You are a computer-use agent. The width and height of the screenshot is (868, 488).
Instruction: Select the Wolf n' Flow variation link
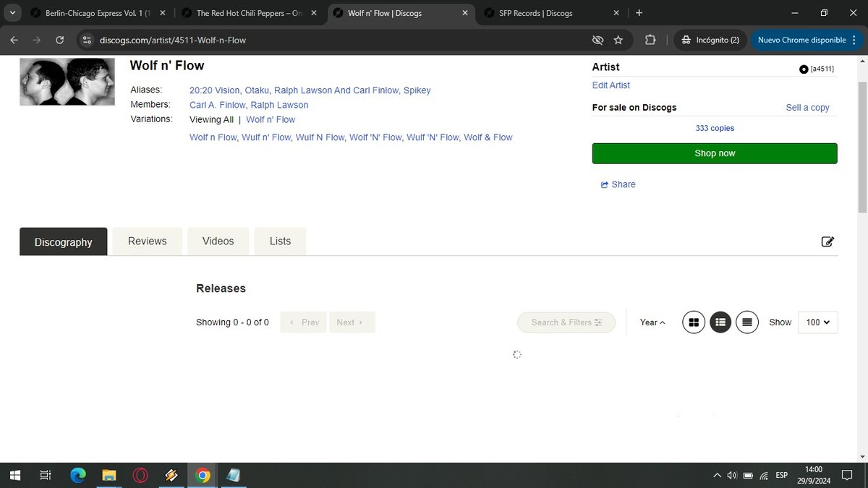pos(271,119)
